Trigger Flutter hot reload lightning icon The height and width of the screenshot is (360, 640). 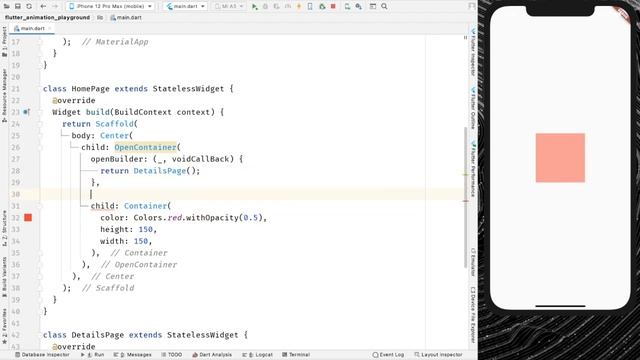[x=299, y=6]
